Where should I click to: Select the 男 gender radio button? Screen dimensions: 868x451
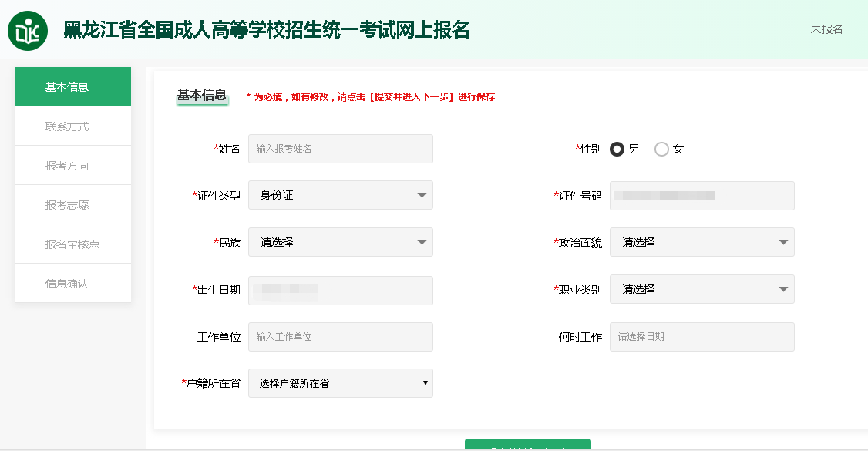(617, 150)
